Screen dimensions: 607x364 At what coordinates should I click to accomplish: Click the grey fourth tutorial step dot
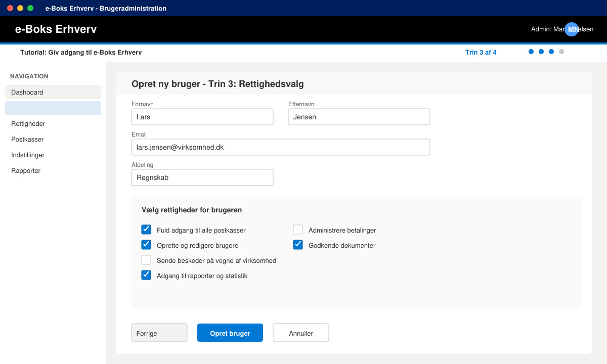[x=561, y=52]
